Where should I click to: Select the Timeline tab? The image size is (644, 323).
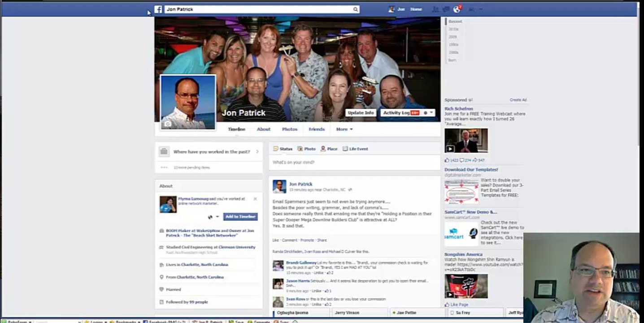point(236,129)
